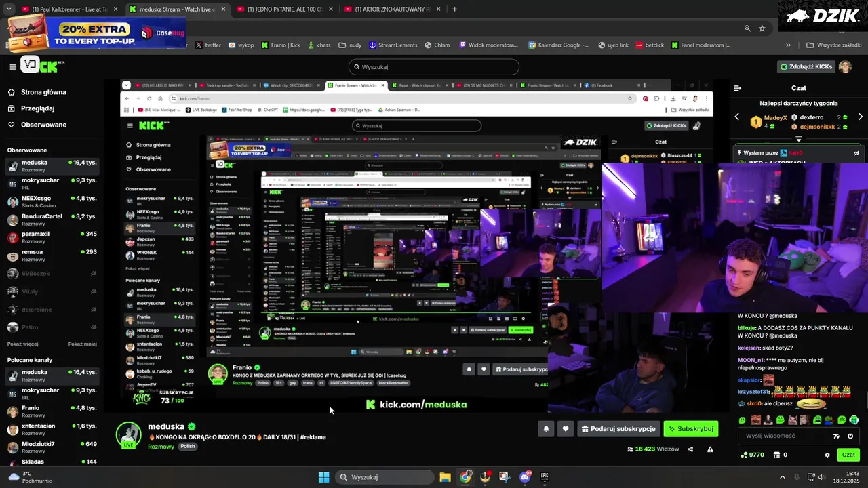The width and height of the screenshot is (868, 488).
Task: Show hidden system tray icons
Action: click(x=783, y=477)
